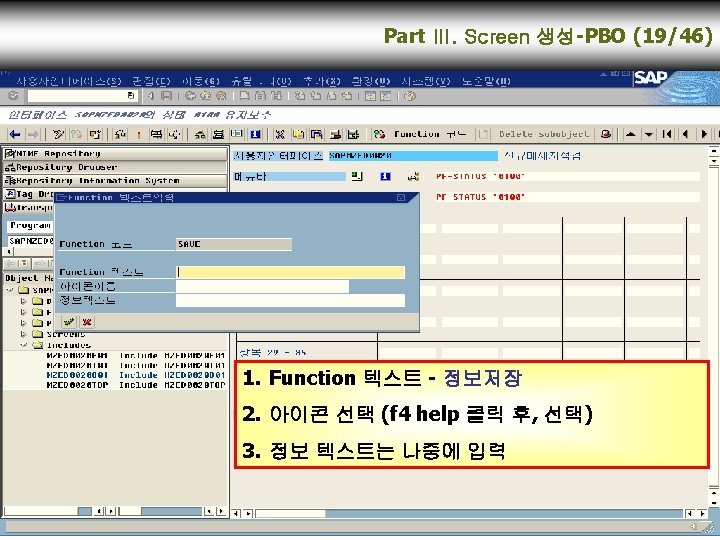Click down triangle icon in application toolbar

[648, 135]
